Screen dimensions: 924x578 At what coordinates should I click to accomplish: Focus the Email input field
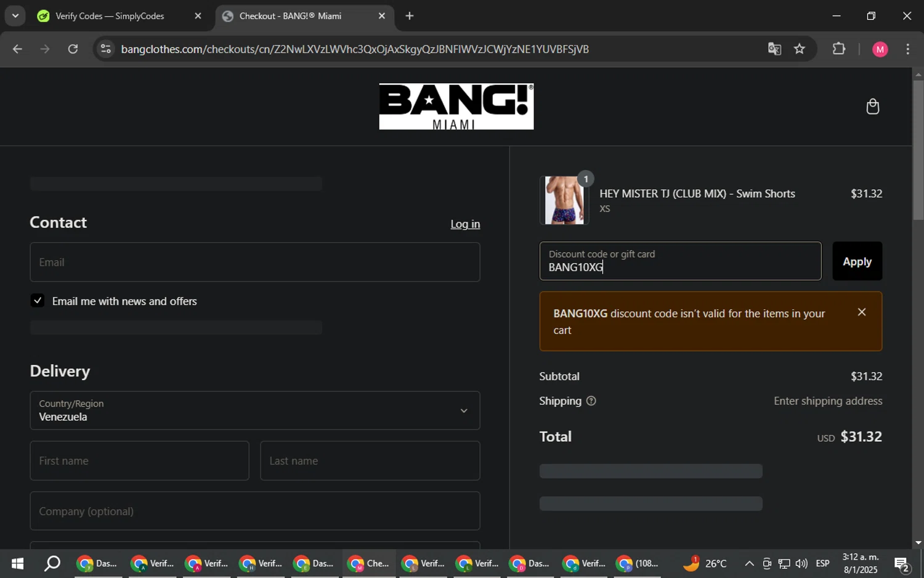255,262
